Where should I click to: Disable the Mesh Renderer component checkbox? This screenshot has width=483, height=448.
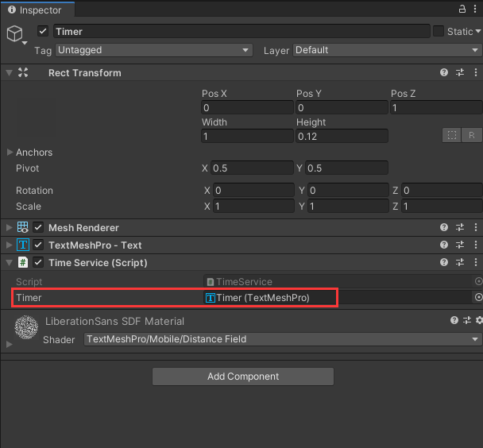point(38,228)
